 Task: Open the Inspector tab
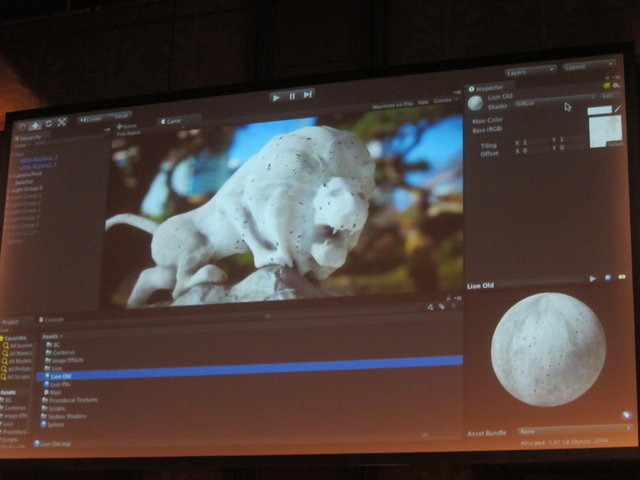(x=486, y=88)
